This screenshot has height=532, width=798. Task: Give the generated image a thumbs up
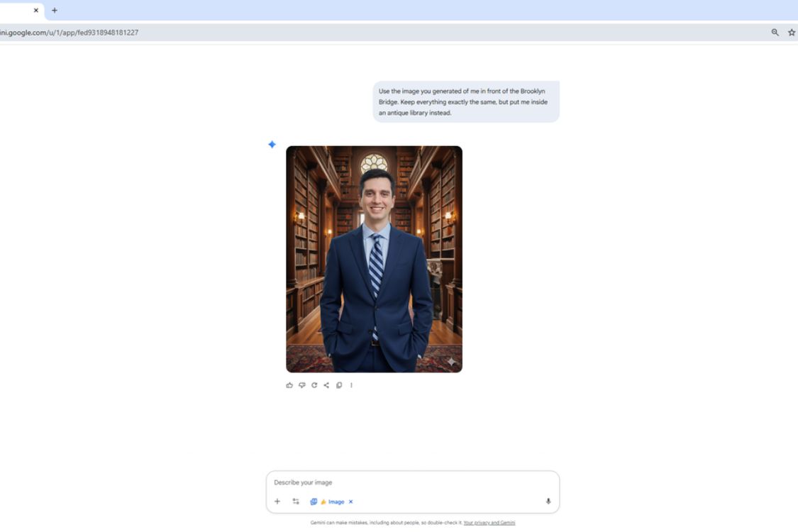[x=289, y=385]
